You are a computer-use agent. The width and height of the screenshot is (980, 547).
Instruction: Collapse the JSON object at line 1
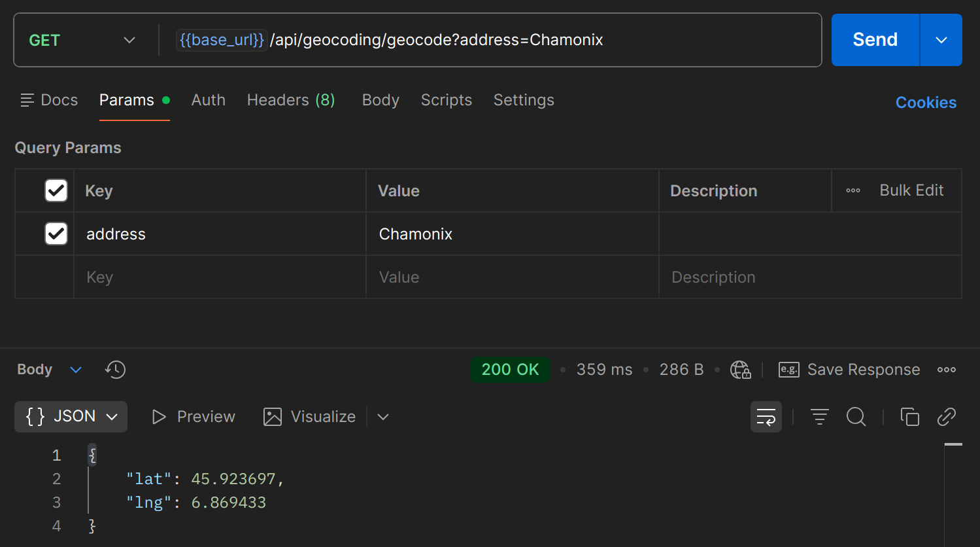coord(92,455)
